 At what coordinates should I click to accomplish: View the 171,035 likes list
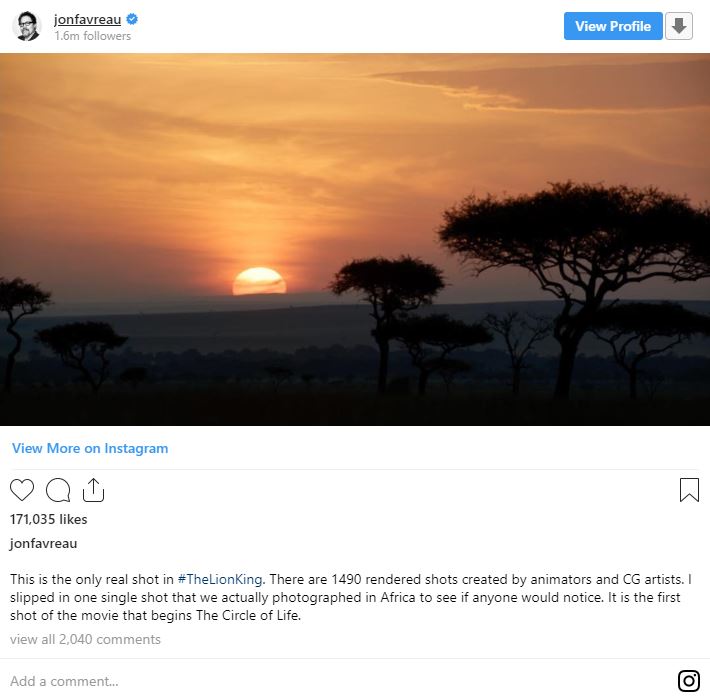tap(48, 519)
